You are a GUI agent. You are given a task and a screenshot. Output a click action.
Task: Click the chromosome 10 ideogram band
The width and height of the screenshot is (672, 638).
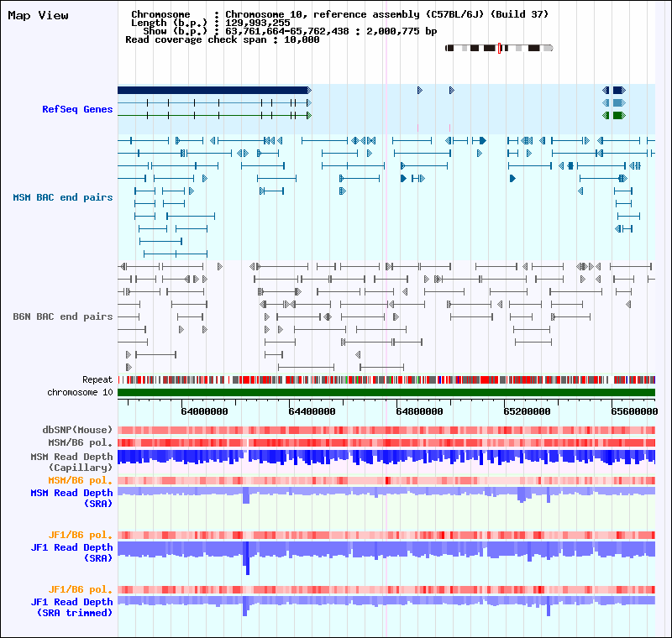[499, 48]
